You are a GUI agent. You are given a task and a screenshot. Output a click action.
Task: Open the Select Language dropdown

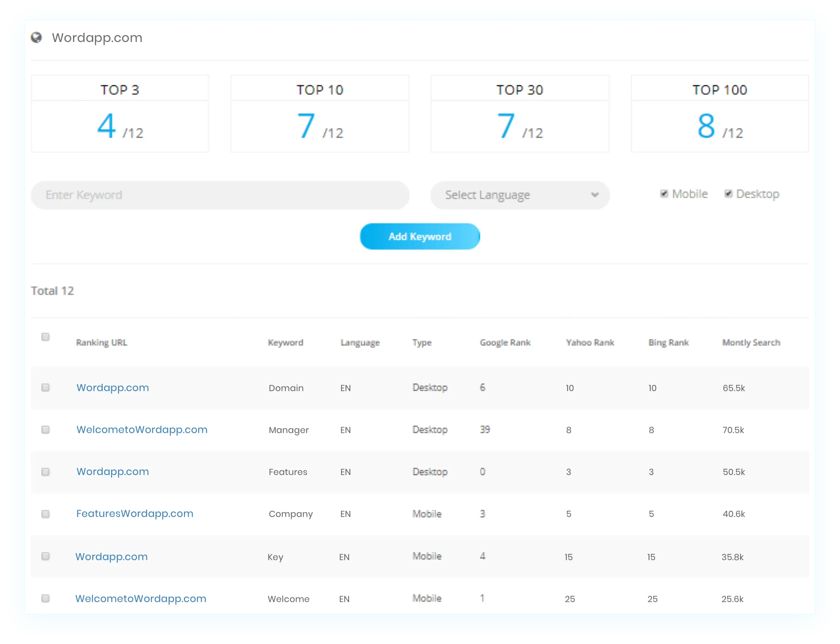point(520,195)
